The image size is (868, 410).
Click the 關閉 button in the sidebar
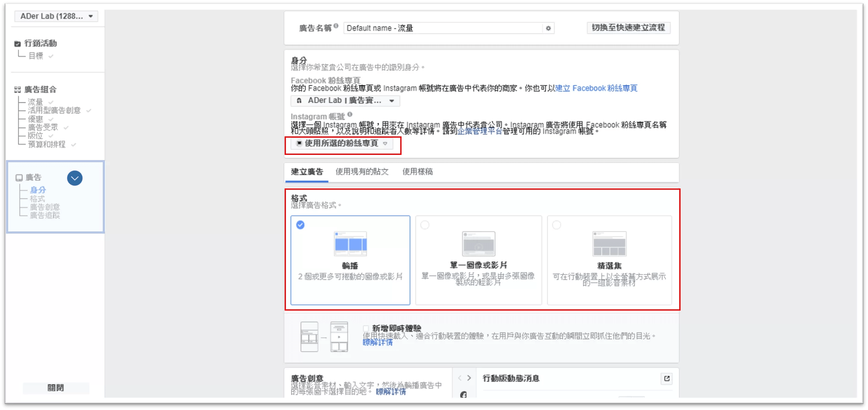coord(56,388)
